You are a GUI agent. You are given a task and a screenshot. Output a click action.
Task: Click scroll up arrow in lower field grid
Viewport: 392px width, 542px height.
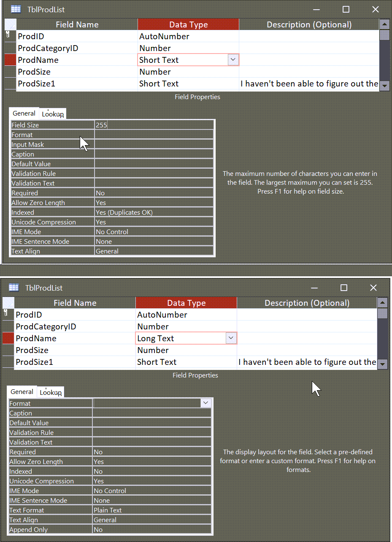382,302
